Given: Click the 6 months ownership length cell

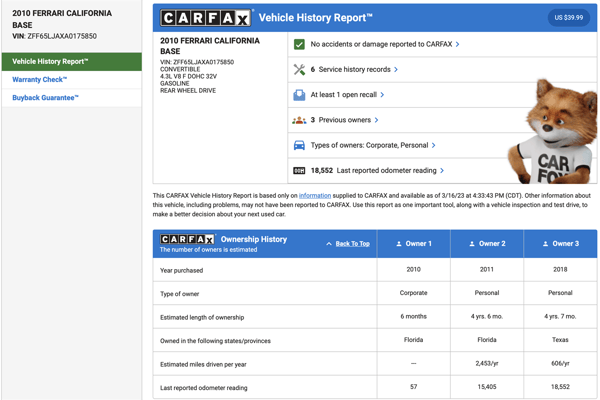Looking at the screenshot, I should pos(414,316).
